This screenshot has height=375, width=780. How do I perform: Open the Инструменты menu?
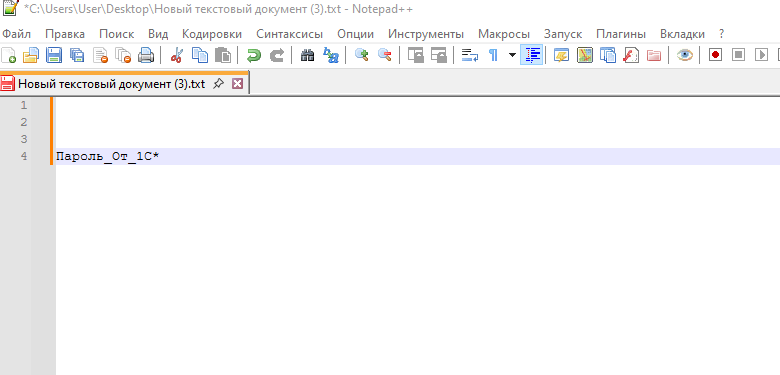426,34
